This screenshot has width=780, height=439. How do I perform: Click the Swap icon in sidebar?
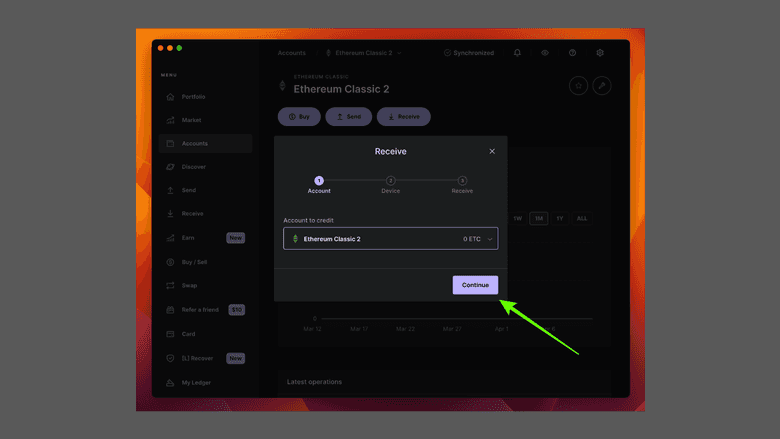click(170, 286)
